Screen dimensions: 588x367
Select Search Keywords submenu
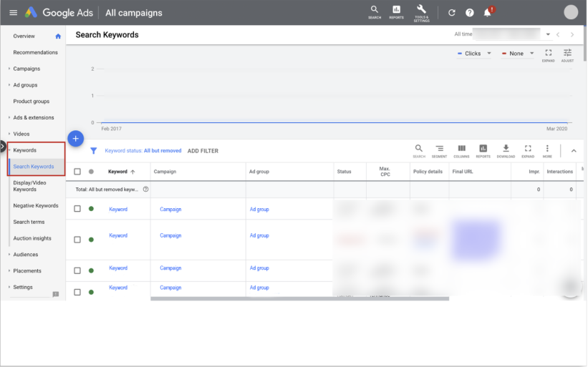[34, 167]
